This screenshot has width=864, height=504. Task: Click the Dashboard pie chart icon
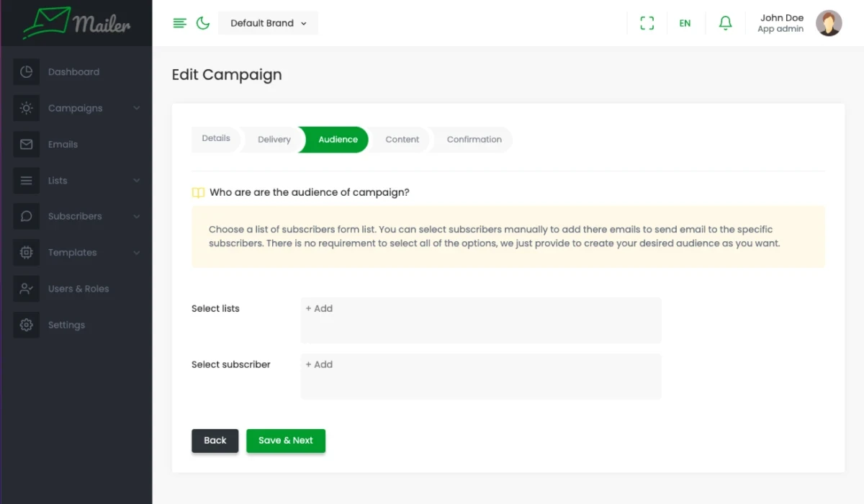click(x=27, y=72)
